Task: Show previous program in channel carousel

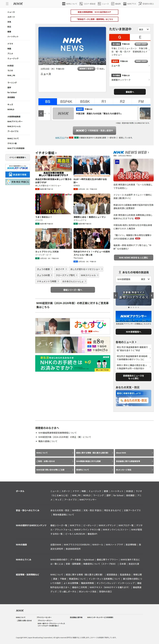Action: click(x=41, y=113)
